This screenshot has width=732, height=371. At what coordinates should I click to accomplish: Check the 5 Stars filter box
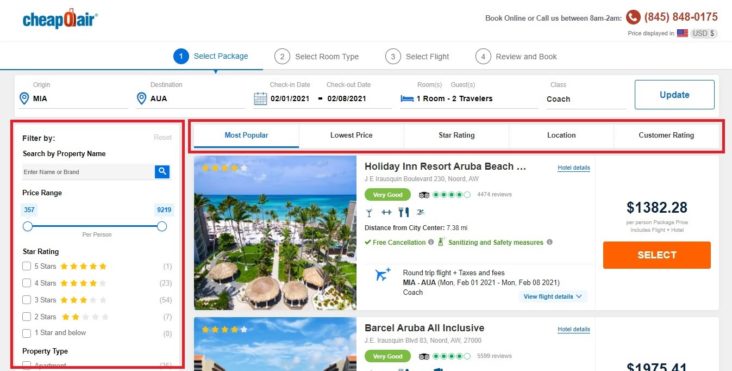27,266
